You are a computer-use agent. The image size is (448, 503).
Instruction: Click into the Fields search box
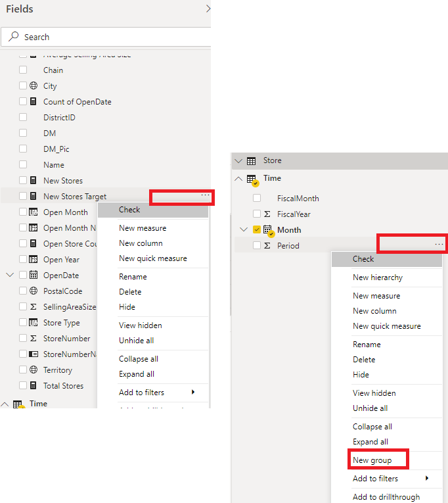[x=106, y=37]
